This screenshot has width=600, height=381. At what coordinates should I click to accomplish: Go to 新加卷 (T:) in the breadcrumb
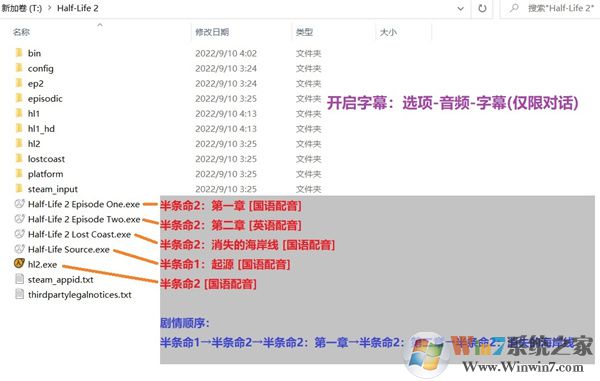click(x=21, y=8)
